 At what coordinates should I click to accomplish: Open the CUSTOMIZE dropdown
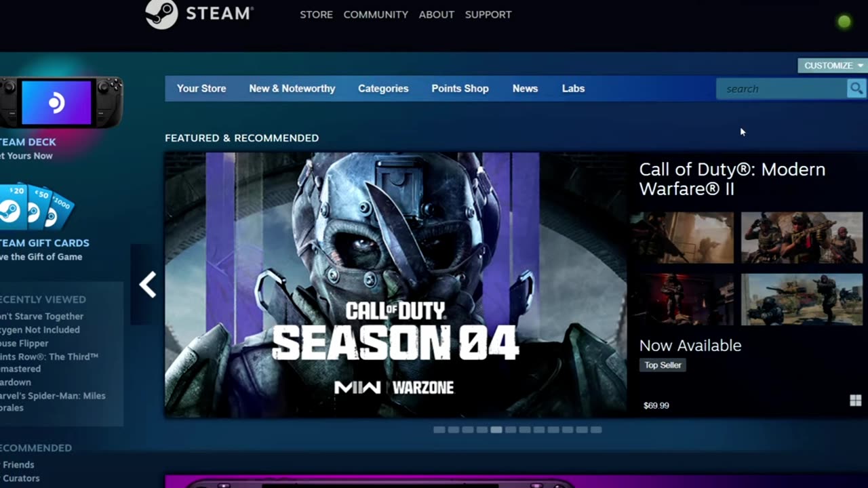833,66
